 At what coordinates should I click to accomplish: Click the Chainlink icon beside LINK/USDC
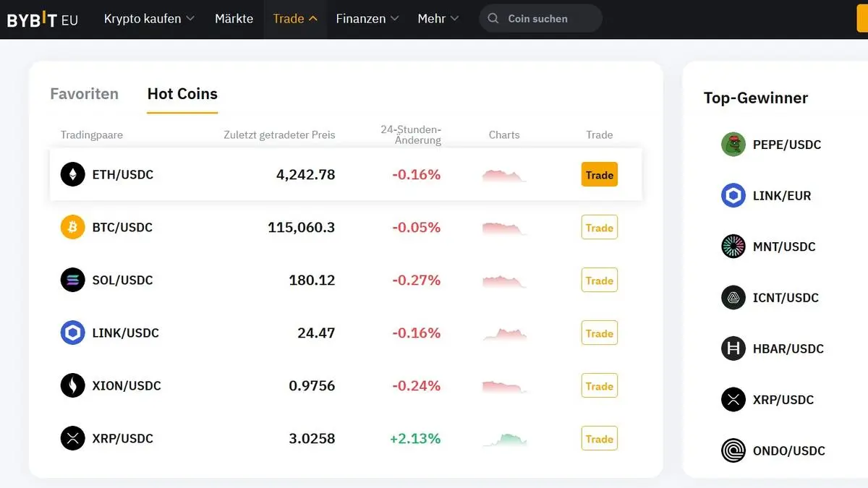[x=72, y=333]
